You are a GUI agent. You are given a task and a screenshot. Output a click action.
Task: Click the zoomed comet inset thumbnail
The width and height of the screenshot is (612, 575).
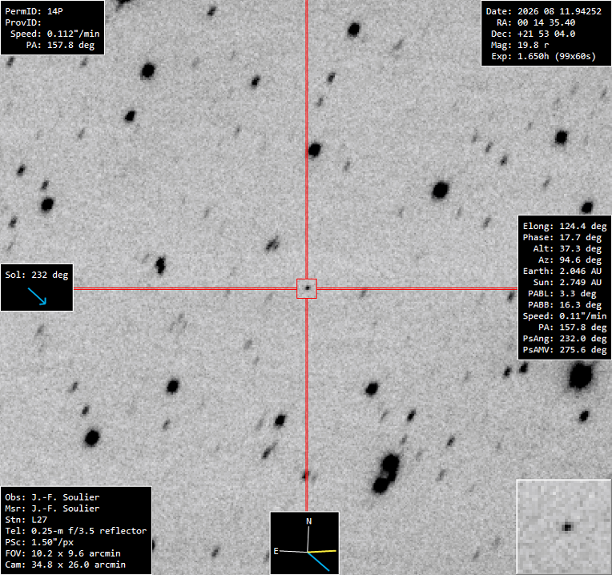(563, 527)
